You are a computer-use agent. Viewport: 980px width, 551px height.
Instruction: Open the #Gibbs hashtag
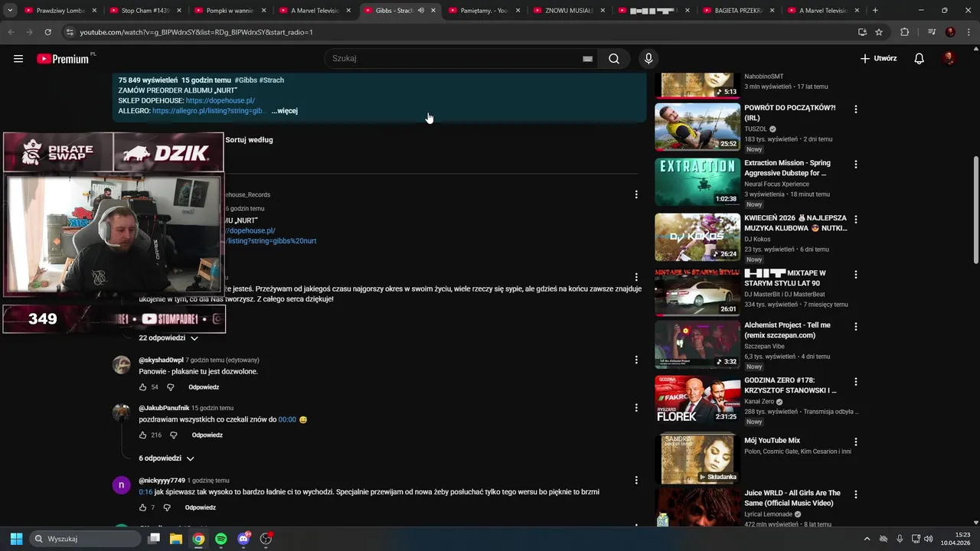click(246, 80)
